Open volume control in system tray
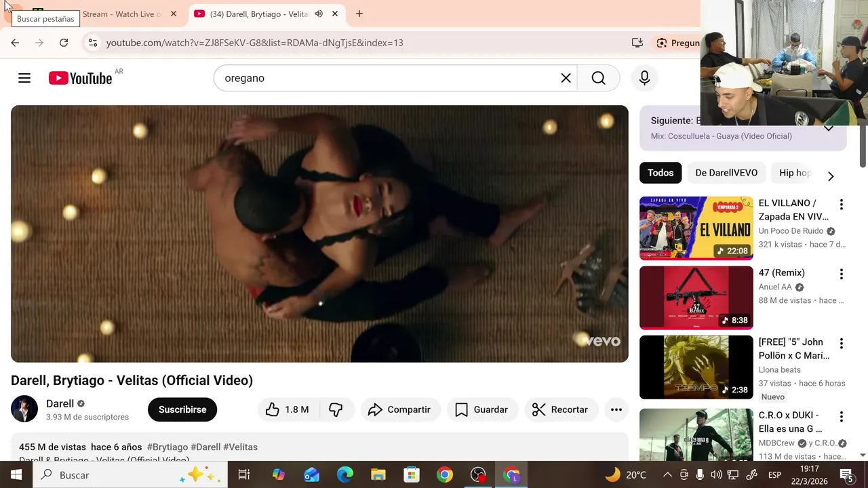This screenshot has width=868, height=488. 716,475
